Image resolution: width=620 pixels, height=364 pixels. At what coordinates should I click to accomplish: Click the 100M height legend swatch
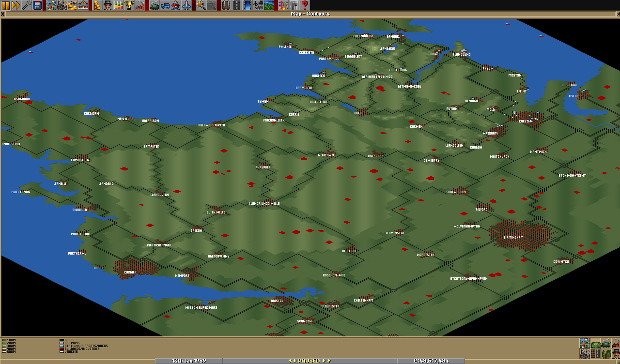[x=4, y=340]
